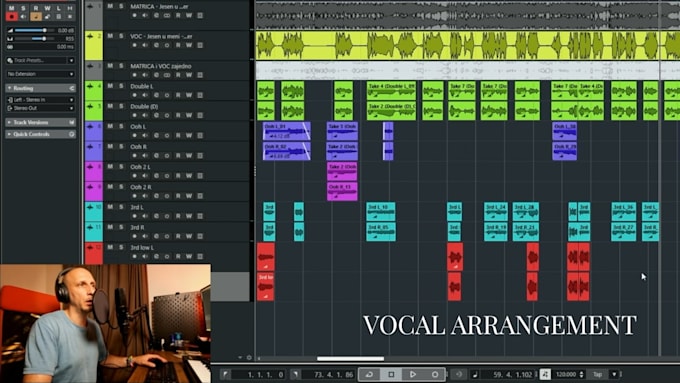Click the horizontal timeline scrollbar thumb
Screen dimensions: 680x383
350,359
